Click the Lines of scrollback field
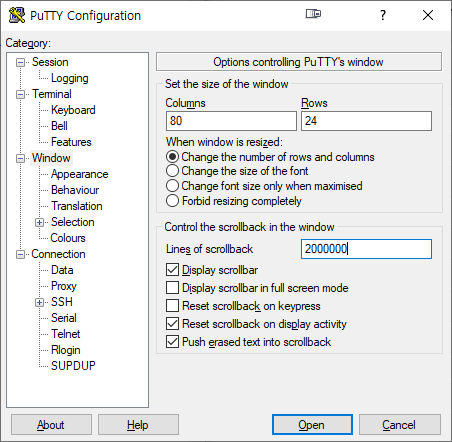452x442 pixels. coord(366,249)
